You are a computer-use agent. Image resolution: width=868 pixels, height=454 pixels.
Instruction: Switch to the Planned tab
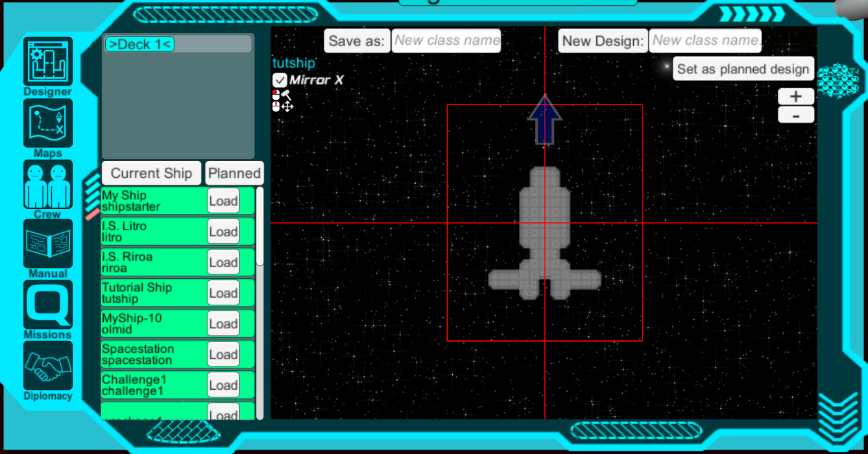point(234,173)
